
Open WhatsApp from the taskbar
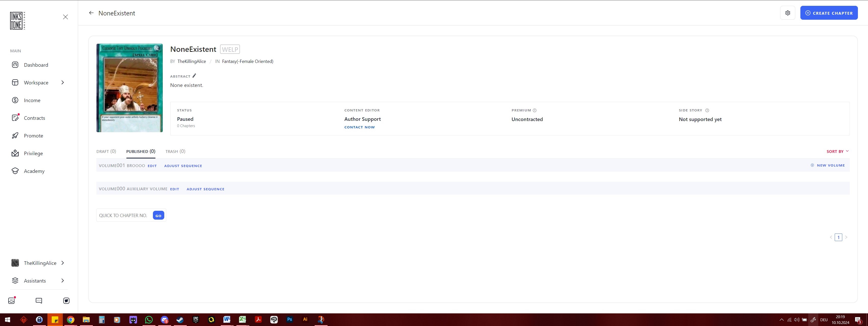(x=149, y=319)
